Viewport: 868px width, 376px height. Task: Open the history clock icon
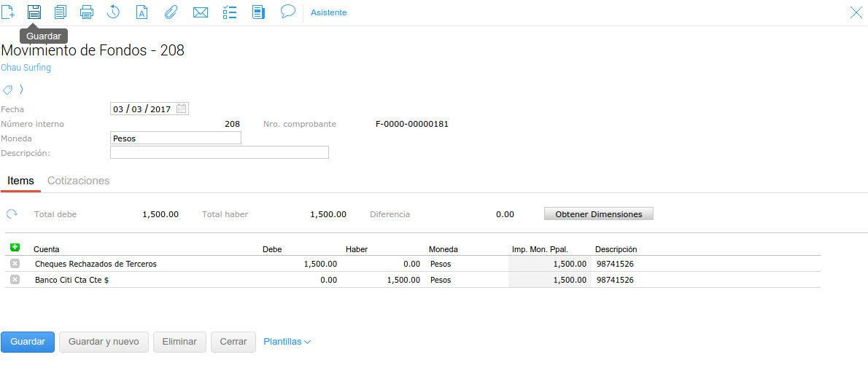click(x=113, y=12)
